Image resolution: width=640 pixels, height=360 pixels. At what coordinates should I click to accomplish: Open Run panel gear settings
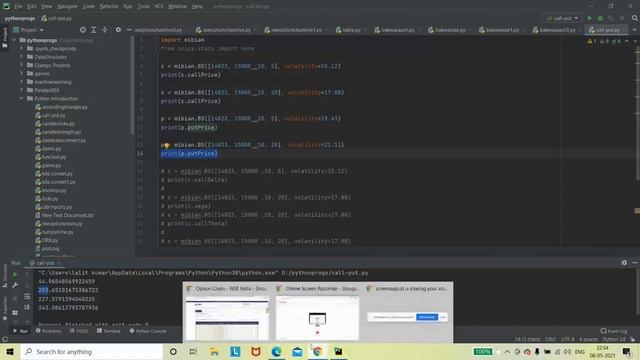click(624, 263)
